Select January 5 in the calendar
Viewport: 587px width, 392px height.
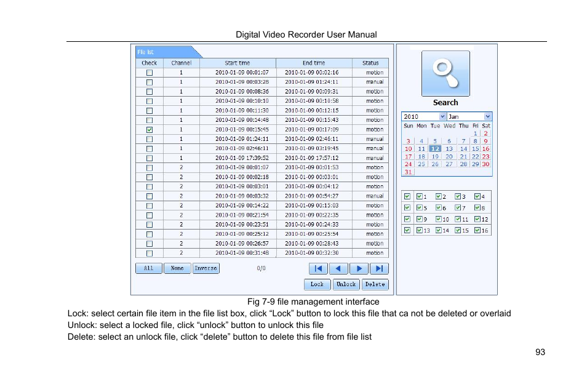(x=434, y=141)
